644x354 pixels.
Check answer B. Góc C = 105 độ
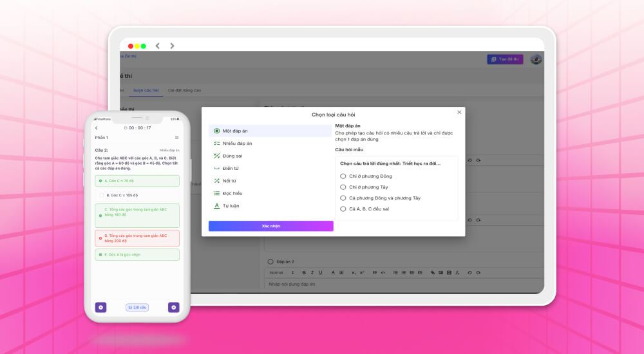pos(102,195)
